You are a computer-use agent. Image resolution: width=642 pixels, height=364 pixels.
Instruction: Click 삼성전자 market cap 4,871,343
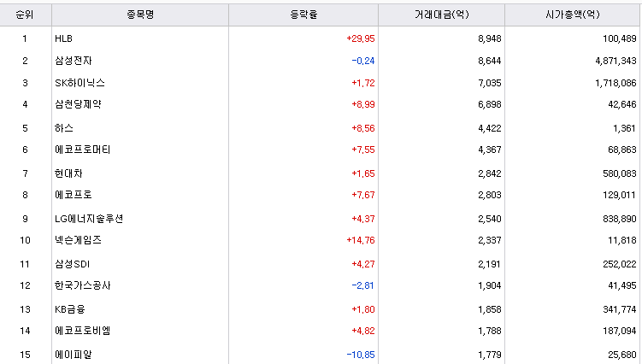(x=615, y=61)
